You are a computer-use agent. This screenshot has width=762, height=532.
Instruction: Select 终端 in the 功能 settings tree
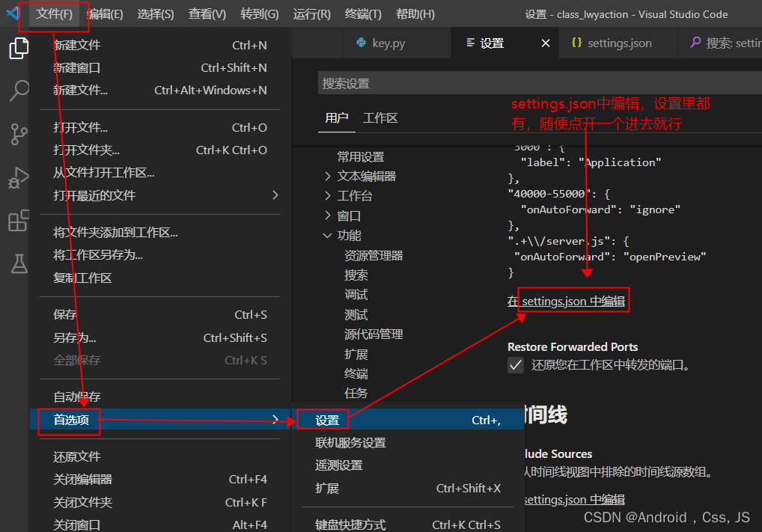[355, 373]
